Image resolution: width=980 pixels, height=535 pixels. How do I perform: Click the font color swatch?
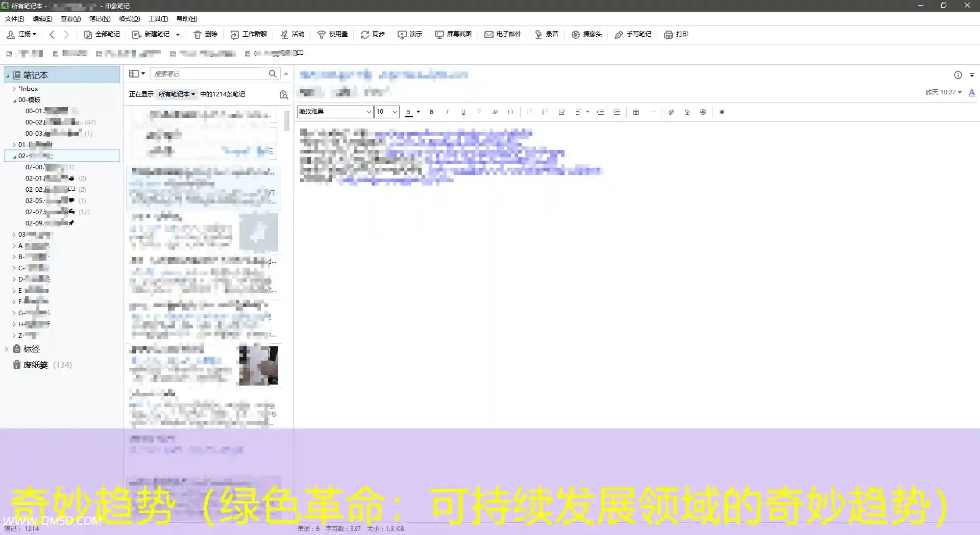point(409,112)
